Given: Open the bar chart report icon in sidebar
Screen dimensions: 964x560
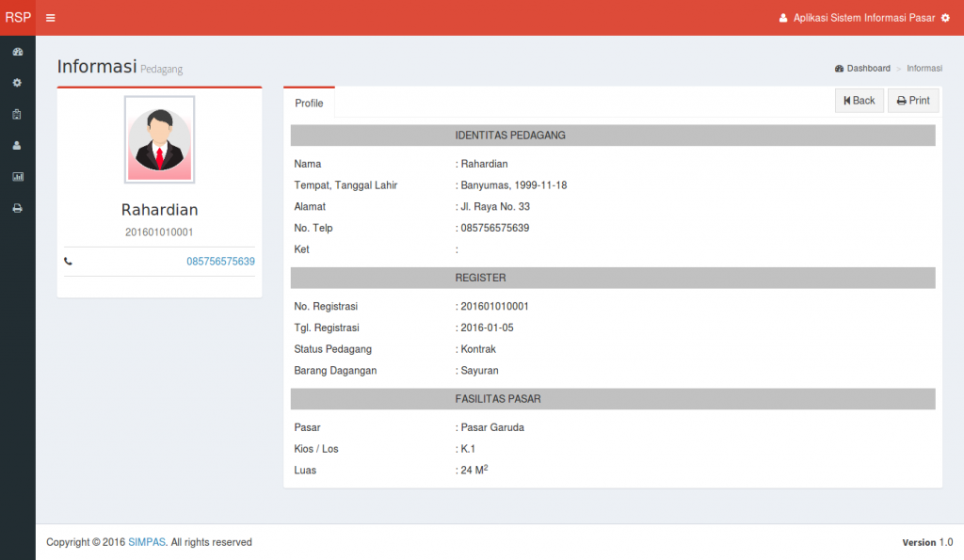Looking at the screenshot, I should tap(17, 176).
